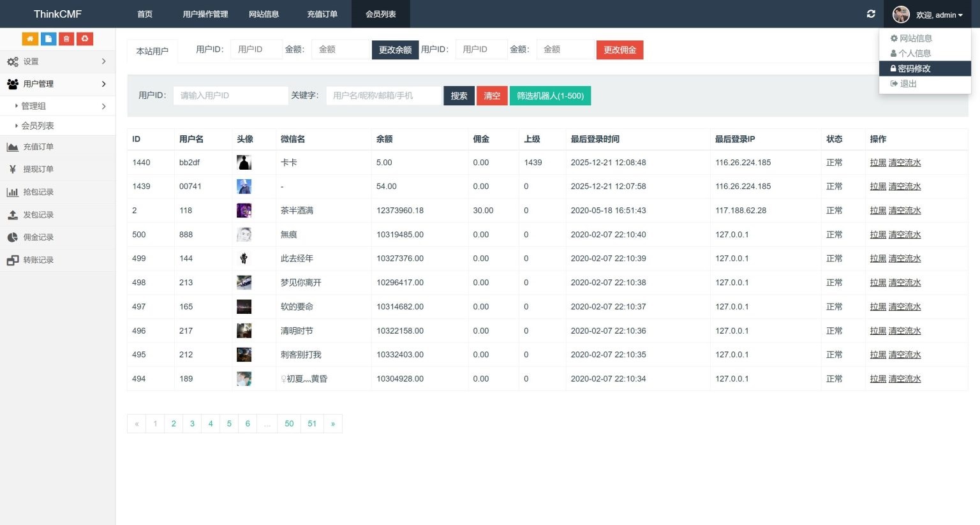980x525 pixels.
Task: Click the area chart icon for 充值订单
Action: click(x=13, y=147)
